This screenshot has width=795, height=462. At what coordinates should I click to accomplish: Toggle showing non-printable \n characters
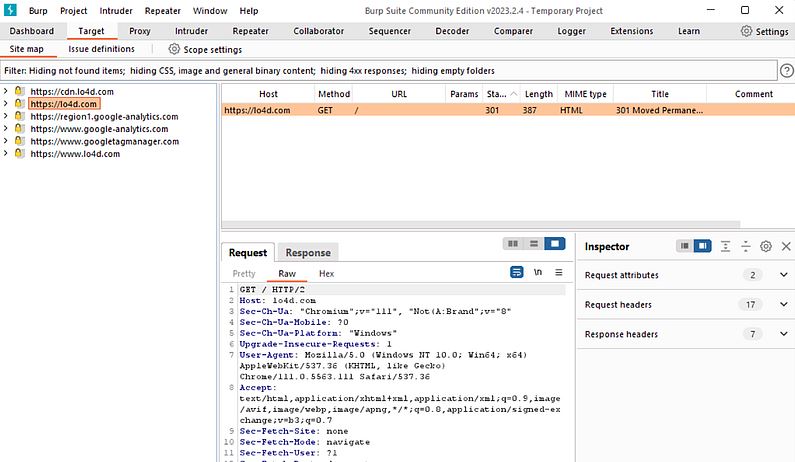pos(537,272)
